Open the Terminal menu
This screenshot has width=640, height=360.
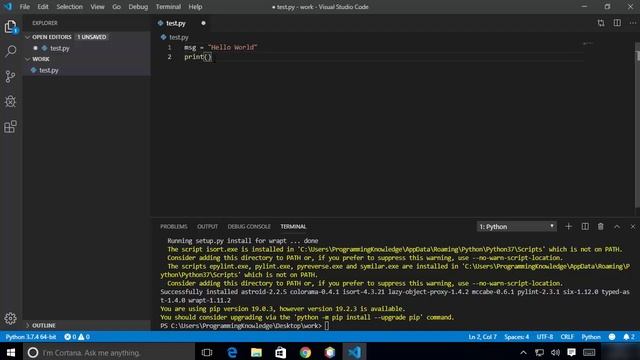[x=168, y=7]
